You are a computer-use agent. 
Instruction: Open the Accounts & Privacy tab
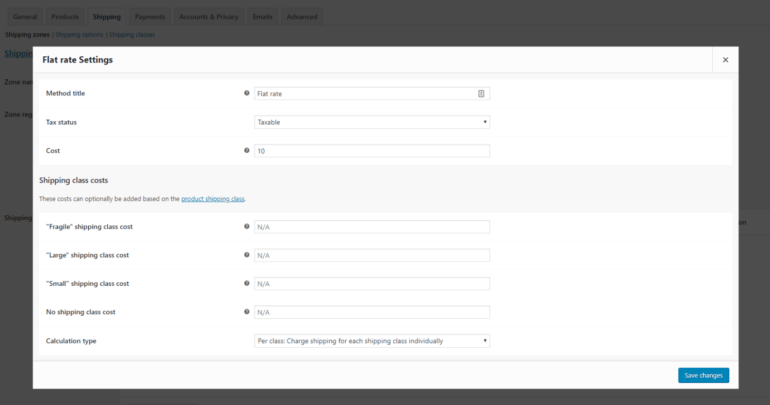[x=209, y=17]
